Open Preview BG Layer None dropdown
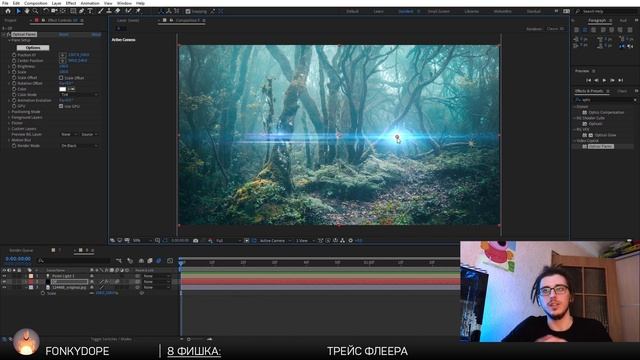 (x=69, y=134)
